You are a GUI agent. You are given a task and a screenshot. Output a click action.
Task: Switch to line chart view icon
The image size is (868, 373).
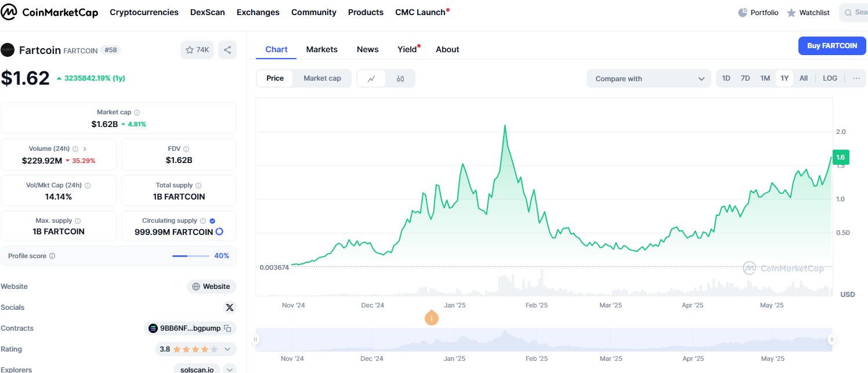coord(371,78)
